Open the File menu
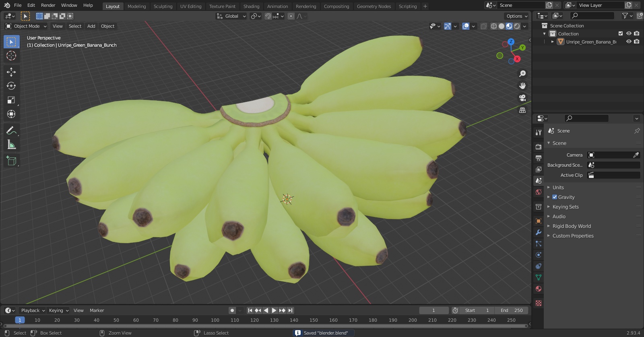 coord(18,5)
